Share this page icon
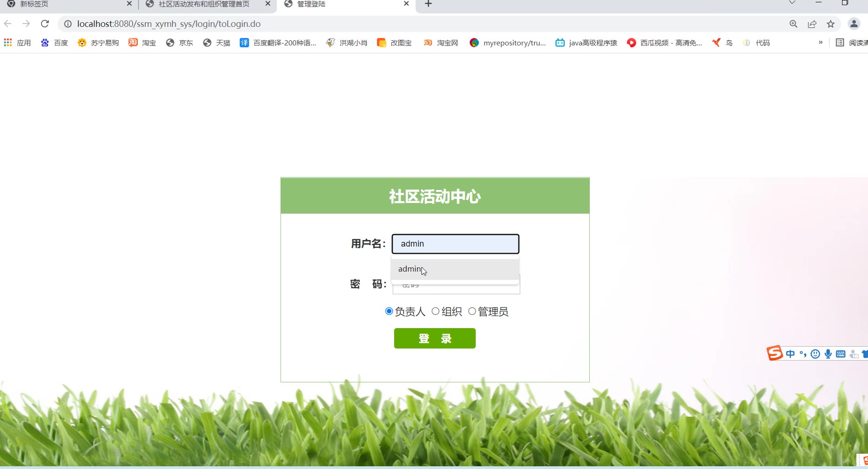868x469 pixels. [812, 24]
